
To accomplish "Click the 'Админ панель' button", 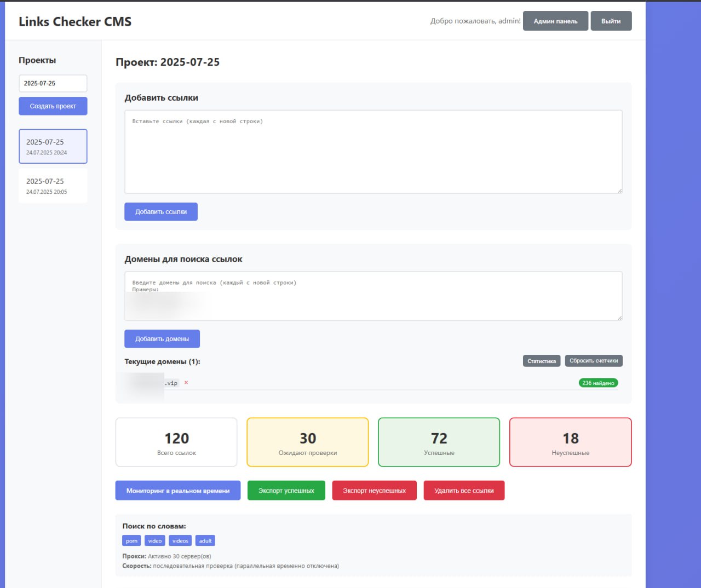I will coord(555,21).
